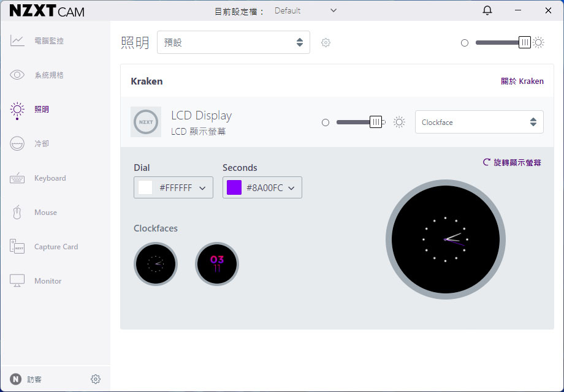This screenshot has height=392, width=564.
Task: Minimize the NZXT CAM window
Action: [x=517, y=10]
